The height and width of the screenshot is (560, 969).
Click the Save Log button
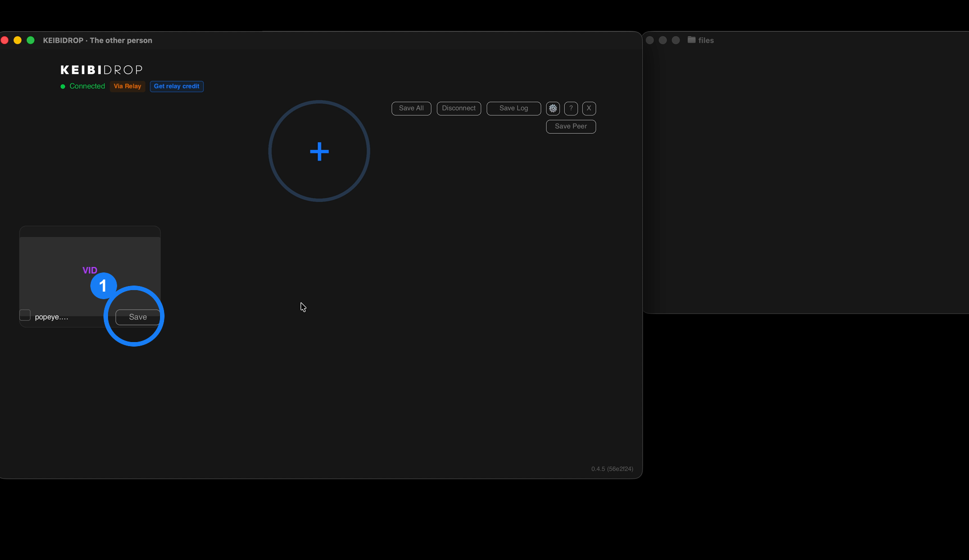coord(514,108)
